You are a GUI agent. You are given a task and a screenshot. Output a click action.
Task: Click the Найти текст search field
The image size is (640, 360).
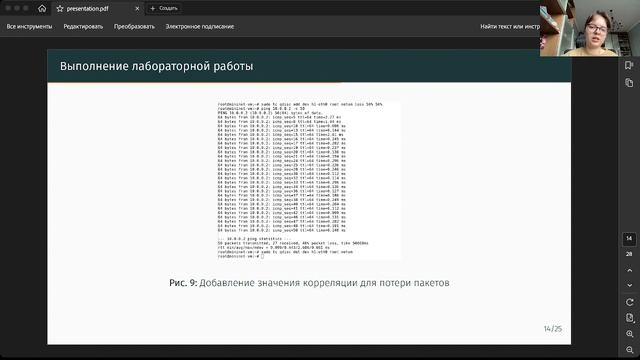pos(509,27)
